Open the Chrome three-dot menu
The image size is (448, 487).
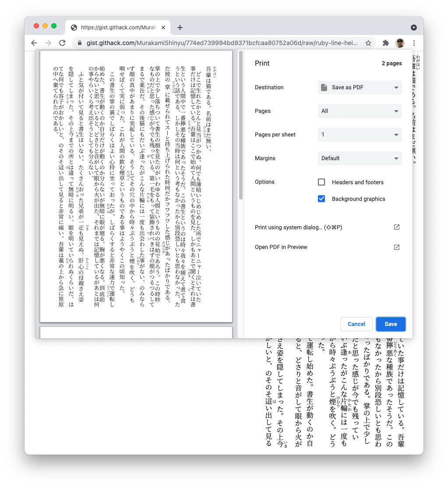[414, 43]
